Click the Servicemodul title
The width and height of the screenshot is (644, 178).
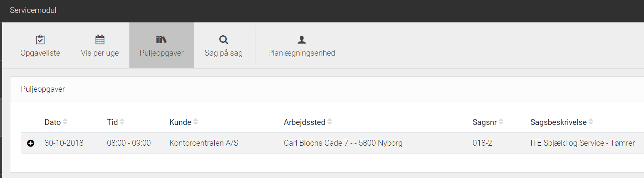33,10
